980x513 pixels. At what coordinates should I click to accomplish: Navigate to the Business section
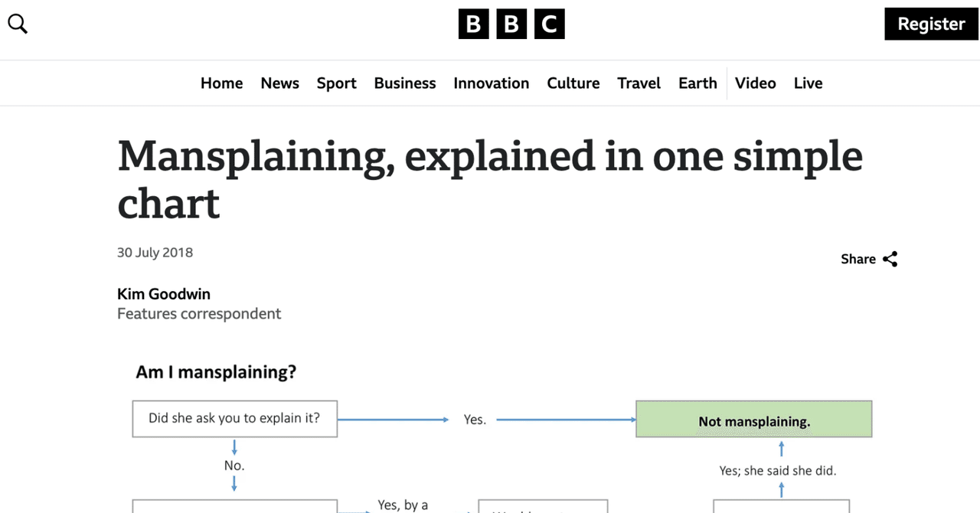click(x=404, y=83)
